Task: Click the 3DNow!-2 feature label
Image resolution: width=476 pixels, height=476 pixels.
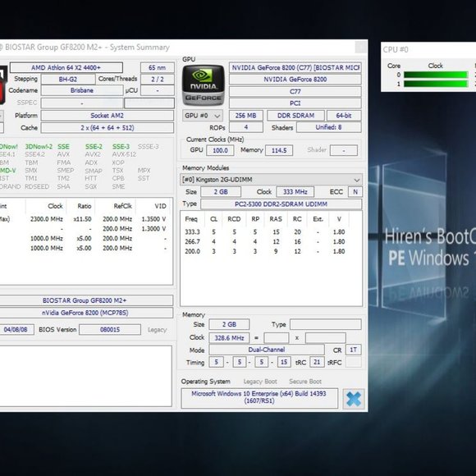Action: click(39, 147)
